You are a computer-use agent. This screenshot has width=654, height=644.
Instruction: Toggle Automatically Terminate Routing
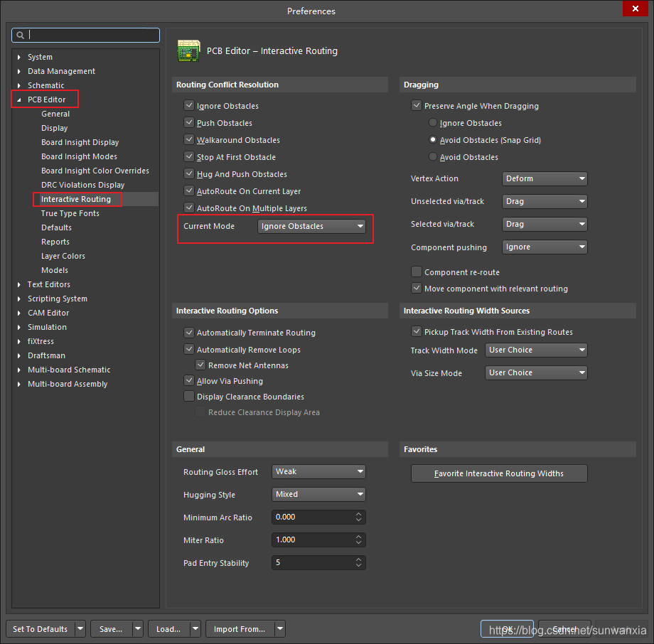click(189, 333)
